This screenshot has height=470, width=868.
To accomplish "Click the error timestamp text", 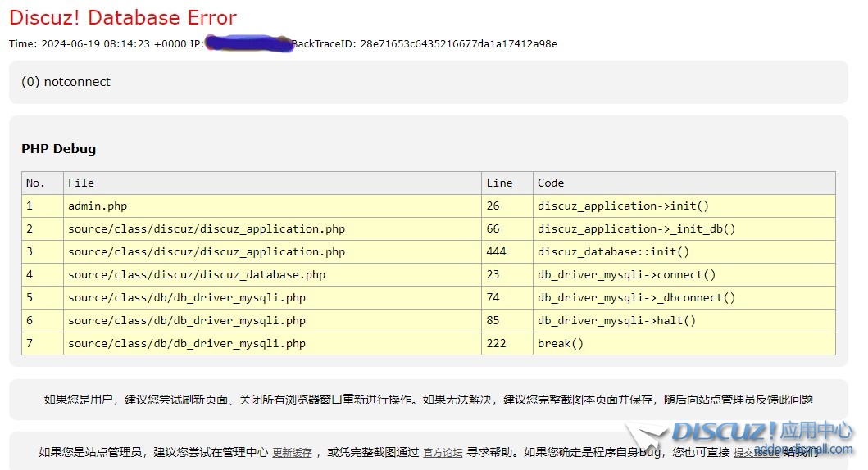I will click(98, 44).
